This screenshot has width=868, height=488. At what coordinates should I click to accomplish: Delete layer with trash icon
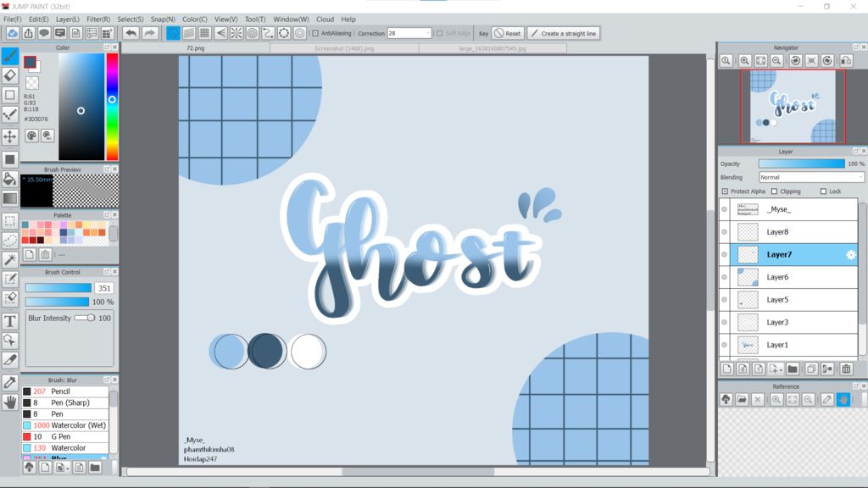(846, 369)
